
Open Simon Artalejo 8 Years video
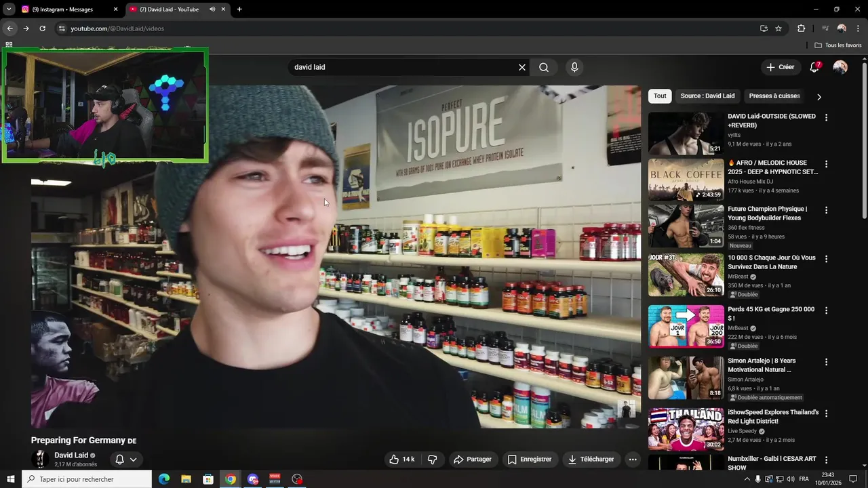pos(686,378)
